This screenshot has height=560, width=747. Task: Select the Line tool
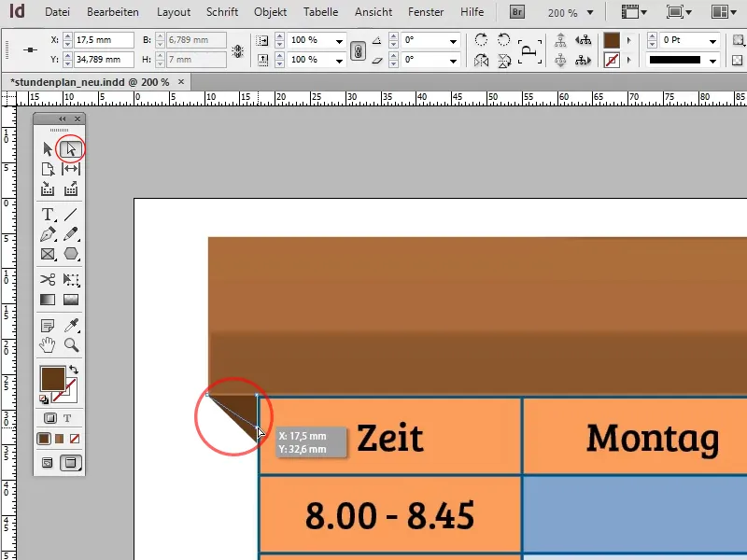point(71,215)
